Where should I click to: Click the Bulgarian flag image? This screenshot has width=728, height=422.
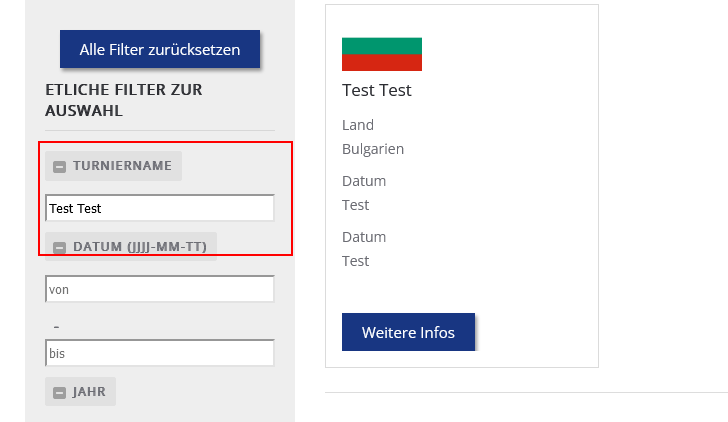[x=382, y=54]
